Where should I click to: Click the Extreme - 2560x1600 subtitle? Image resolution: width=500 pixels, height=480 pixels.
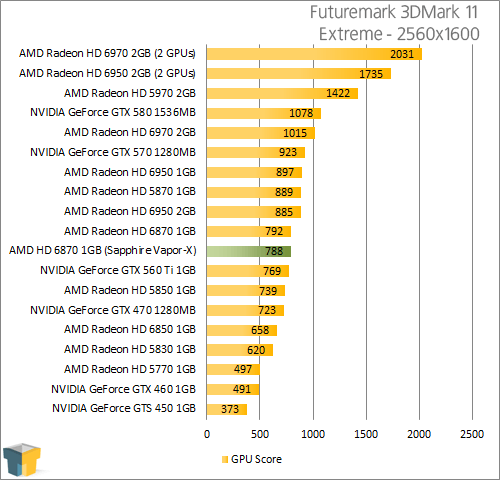[399, 34]
